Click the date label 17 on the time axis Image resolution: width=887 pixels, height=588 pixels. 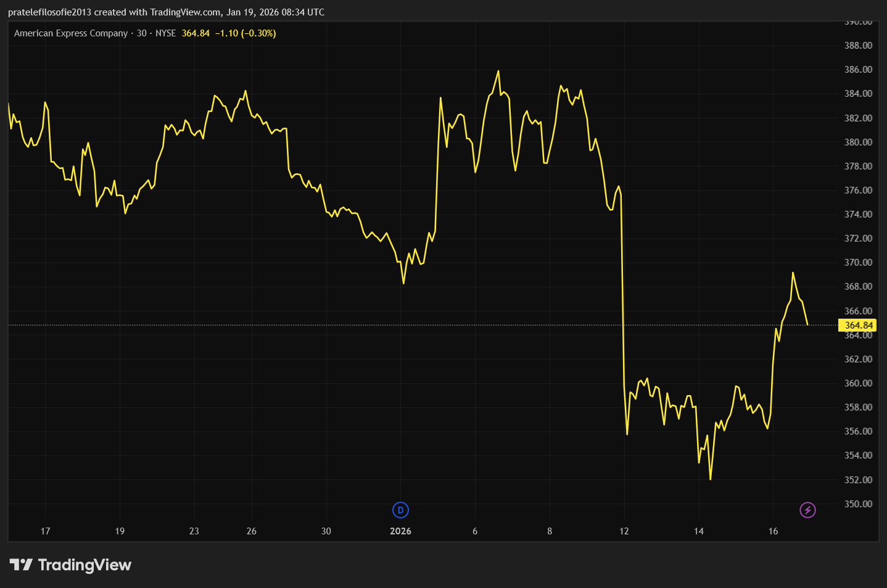coord(45,531)
